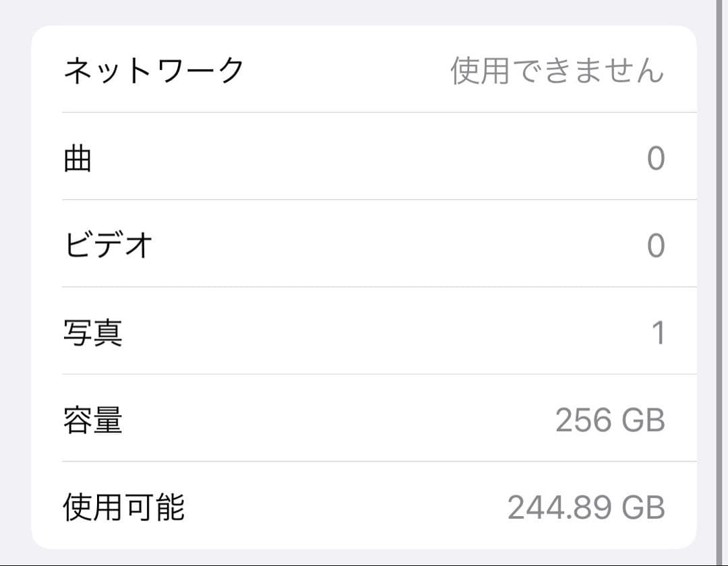This screenshot has width=728, height=566.
Task: Select the 容量 capacity row
Action: [364, 418]
